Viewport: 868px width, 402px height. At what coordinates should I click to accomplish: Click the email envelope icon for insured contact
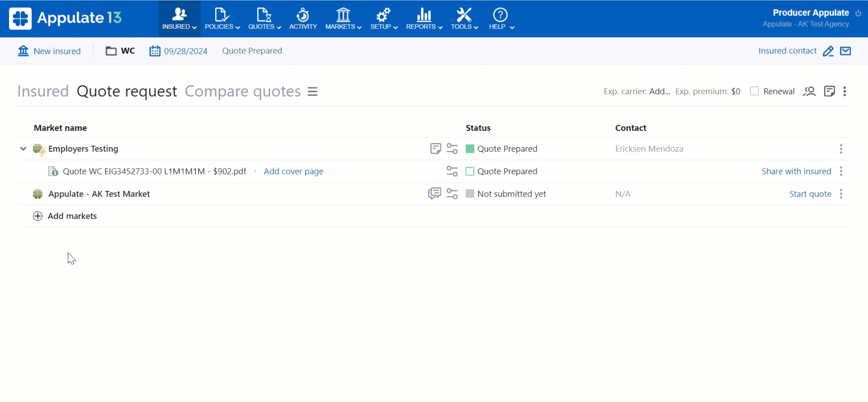pyautogui.click(x=845, y=51)
